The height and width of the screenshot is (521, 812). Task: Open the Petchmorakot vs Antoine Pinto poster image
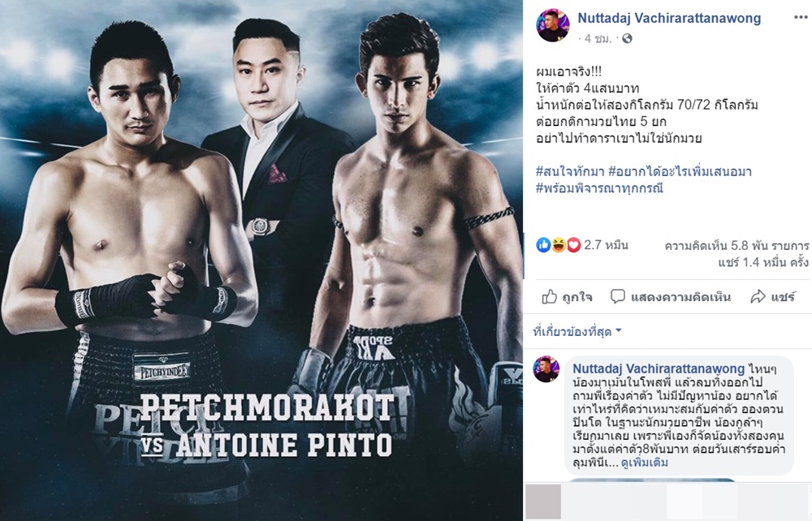261,260
